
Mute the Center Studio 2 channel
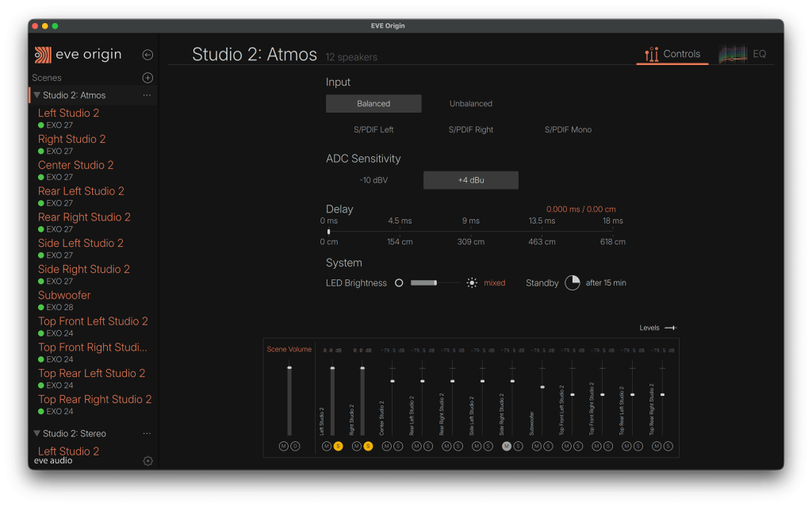[386, 447]
